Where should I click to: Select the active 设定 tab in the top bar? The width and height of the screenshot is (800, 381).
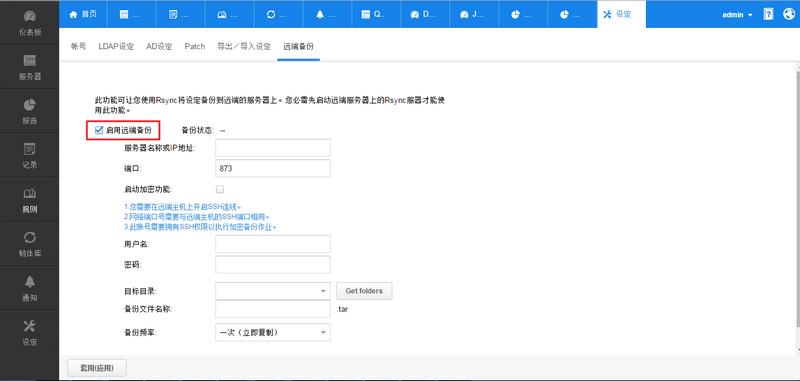(621, 14)
